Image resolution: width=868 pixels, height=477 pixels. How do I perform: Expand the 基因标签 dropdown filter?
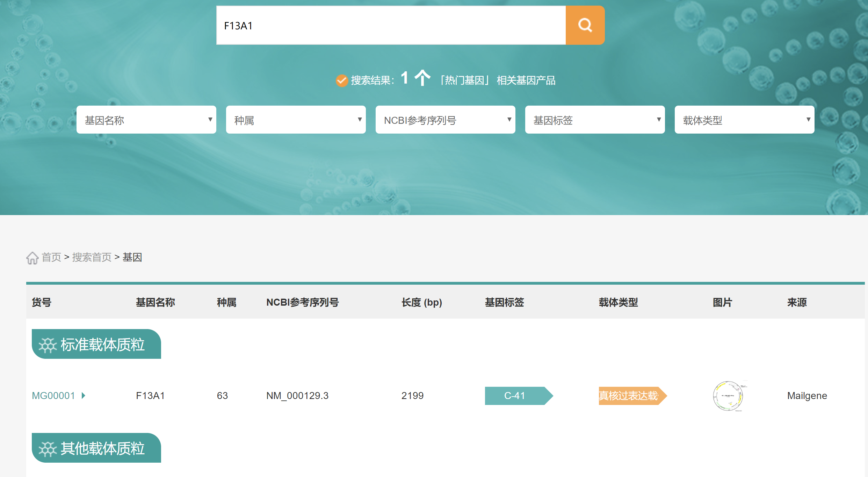(595, 120)
